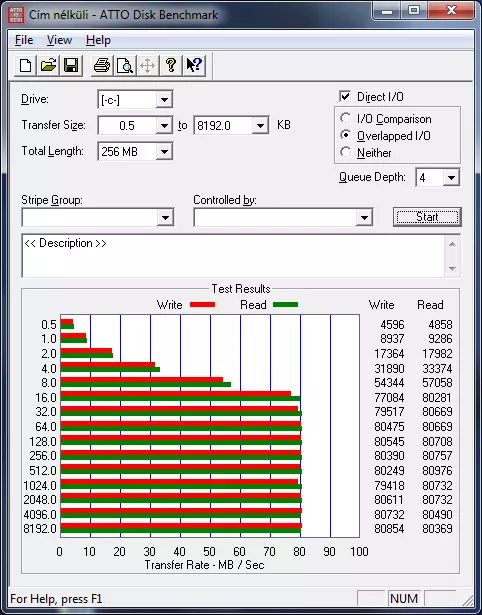Start the benchmark with the Start button

click(427, 217)
